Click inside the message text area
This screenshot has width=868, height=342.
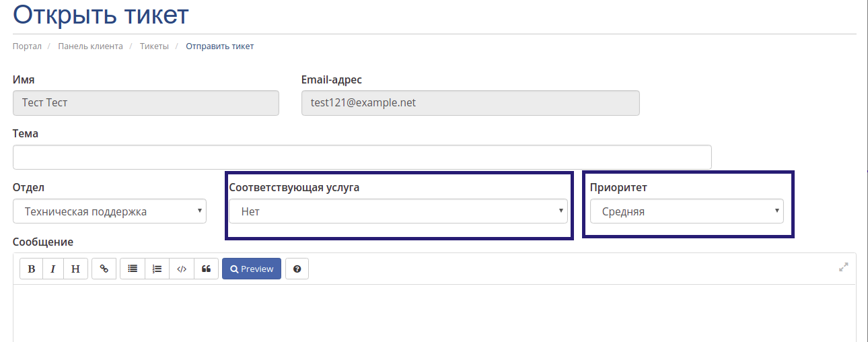coord(435,313)
